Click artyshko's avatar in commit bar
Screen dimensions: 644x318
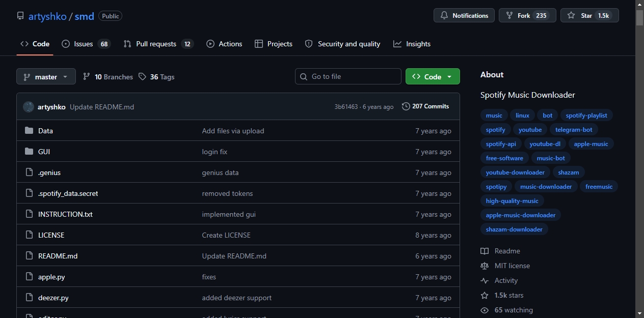click(x=29, y=107)
